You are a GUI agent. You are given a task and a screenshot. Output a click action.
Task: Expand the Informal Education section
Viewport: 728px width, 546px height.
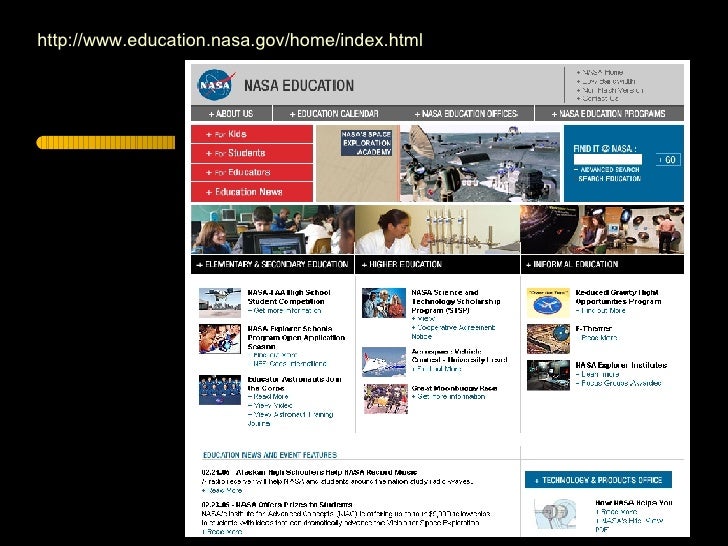point(602,264)
